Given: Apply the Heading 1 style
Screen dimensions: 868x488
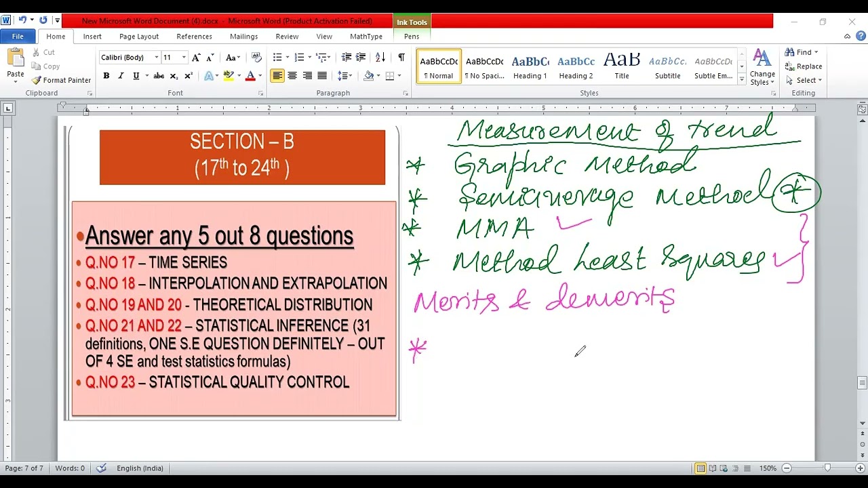Looking at the screenshot, I should 530,66.
